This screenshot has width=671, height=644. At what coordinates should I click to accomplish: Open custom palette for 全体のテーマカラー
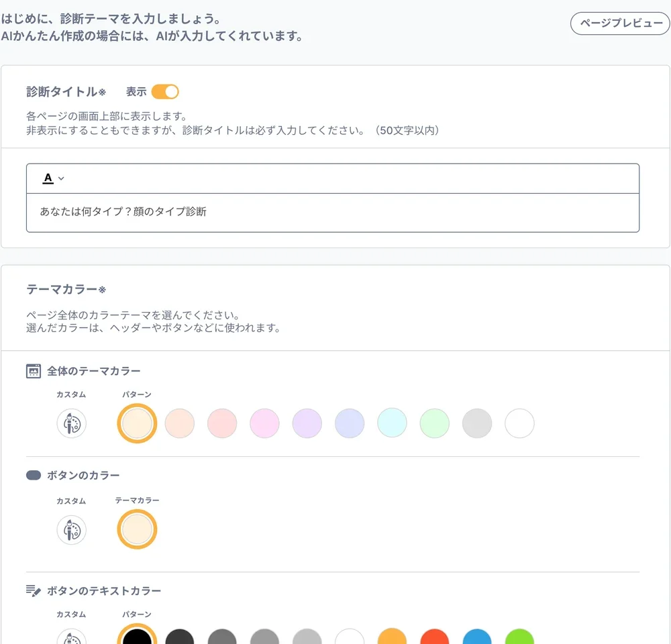72,423
